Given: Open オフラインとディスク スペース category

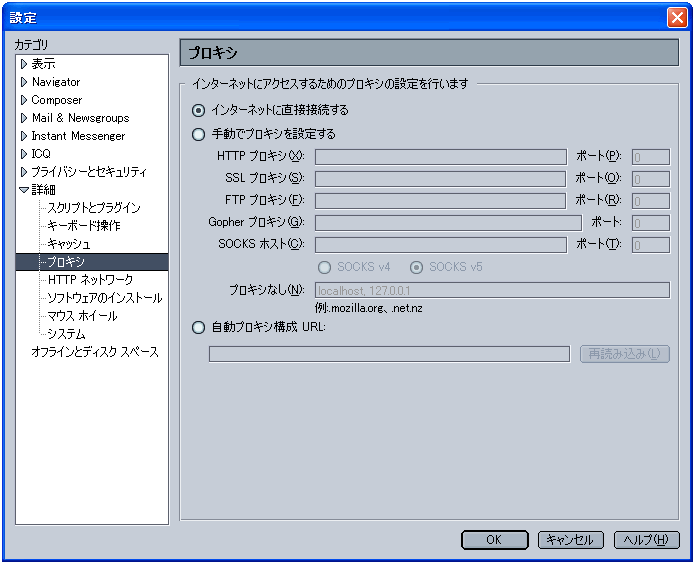Looking at the screenshot, I should coord(95,352).
